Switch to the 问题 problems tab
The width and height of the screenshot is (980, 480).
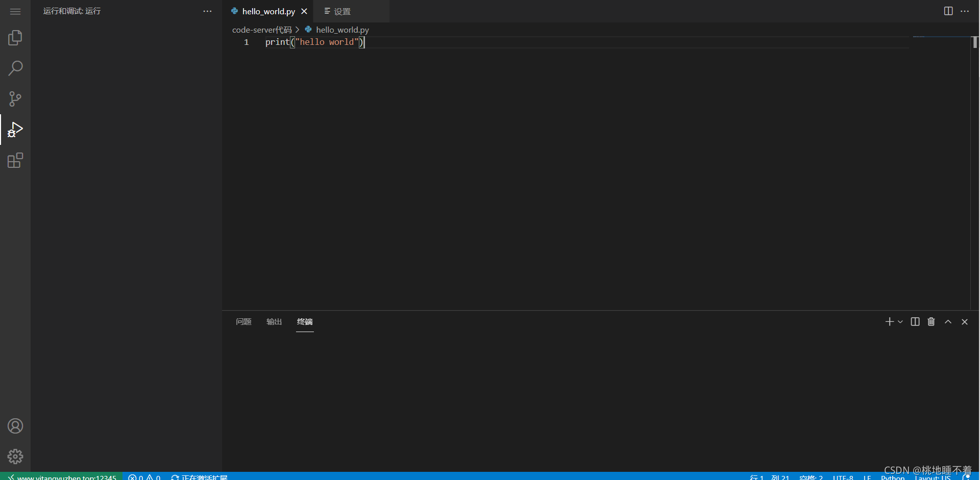point(243,321)
